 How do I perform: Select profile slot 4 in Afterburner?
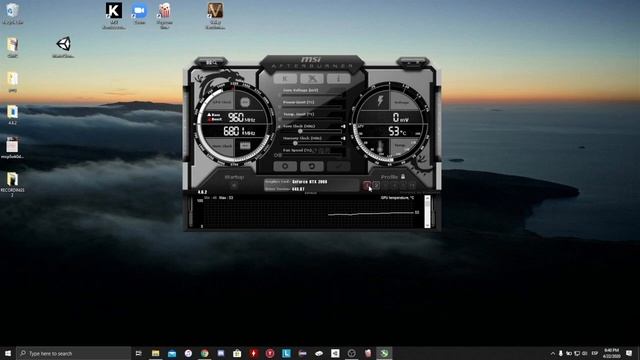pyautogui.click(x=394, y=186)
